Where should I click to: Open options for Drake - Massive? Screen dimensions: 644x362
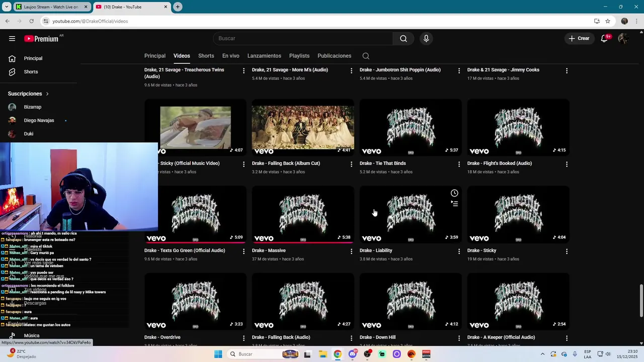pyautogui.click(x=351, y=251)
